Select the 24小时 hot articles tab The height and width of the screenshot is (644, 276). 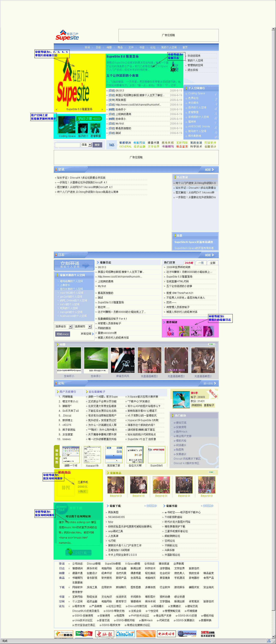[x=189, y=263]
